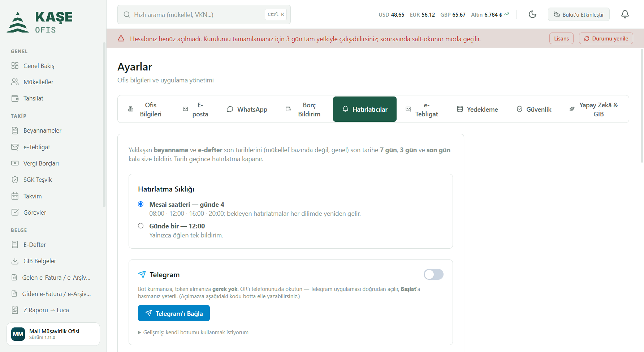Switch to Yapay Zekâ & GİB tab
Image resolution: width=644 pixels, height=352 pixels.
tap(594, 109)
